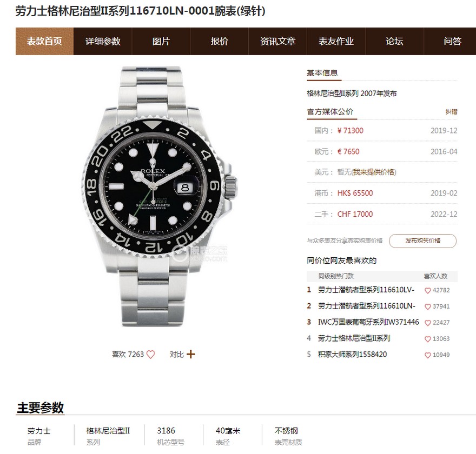Click the plus icon next to 对比
Image resolution: width=476 pixels, height=454 pixels.
[190, 354]
